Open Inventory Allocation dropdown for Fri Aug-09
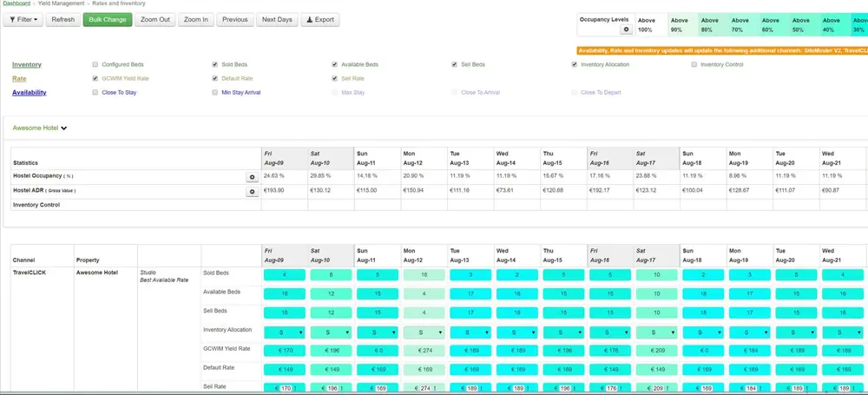Viewport: 868px width, 395px height. tap(285, 332)
